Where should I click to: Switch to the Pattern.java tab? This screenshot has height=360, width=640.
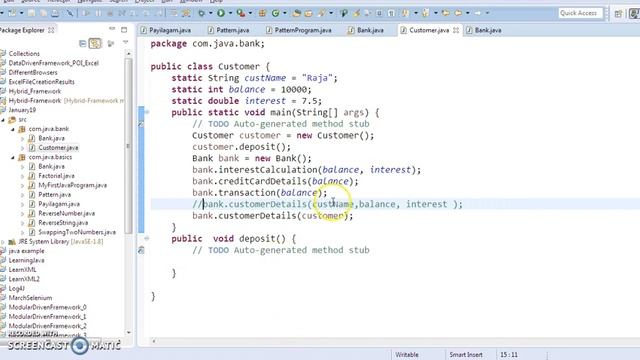click(x=229, y=30)
